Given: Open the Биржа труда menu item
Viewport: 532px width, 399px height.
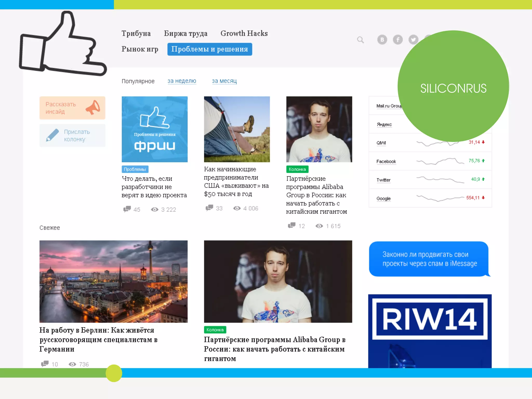Looking at the screenshot, I should [185, 34].
